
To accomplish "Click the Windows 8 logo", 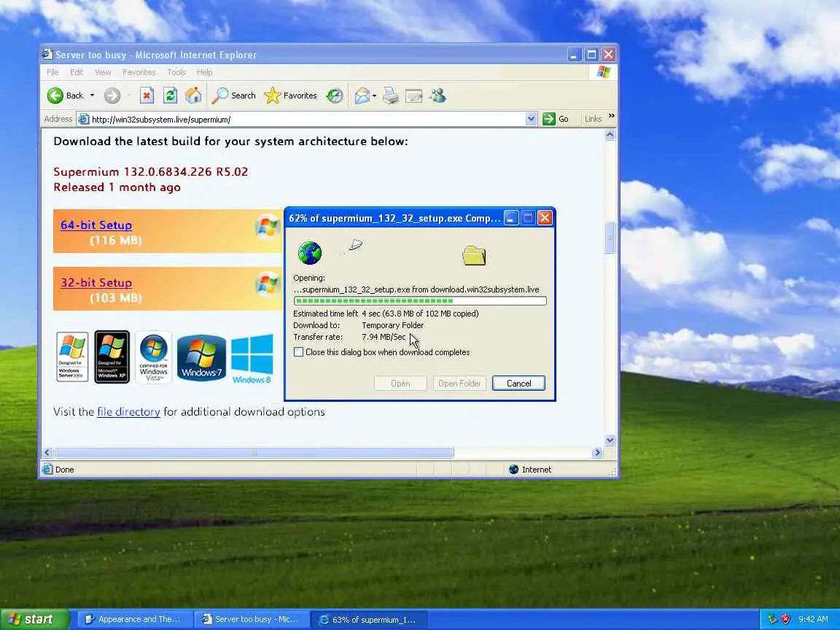I will click(x=252, y=359).
